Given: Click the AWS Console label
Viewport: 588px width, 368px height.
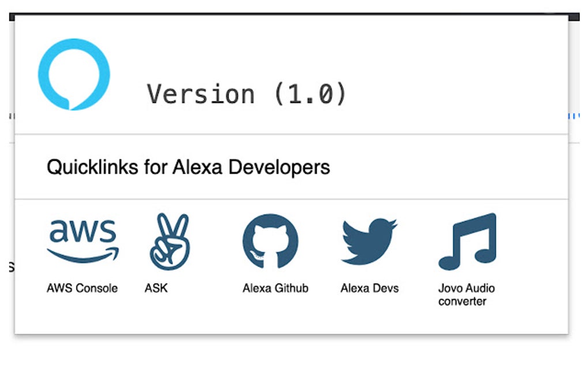Looking at the screenshot, I should pos(83,288).
